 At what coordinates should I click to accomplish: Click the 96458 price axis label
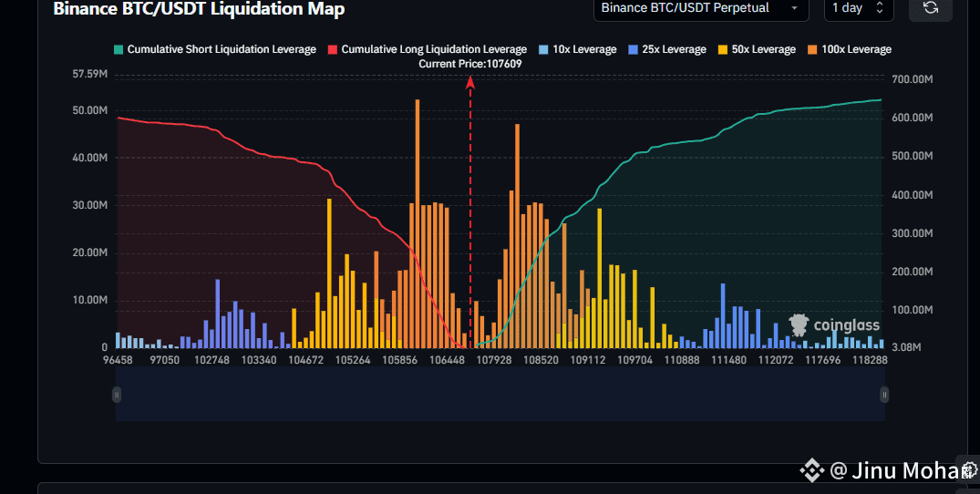pyautogui.click(x=118, y=360)
